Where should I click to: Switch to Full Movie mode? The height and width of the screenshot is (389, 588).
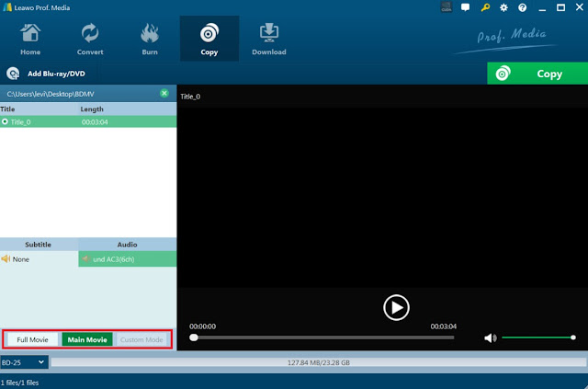click(x=33, y=340)
